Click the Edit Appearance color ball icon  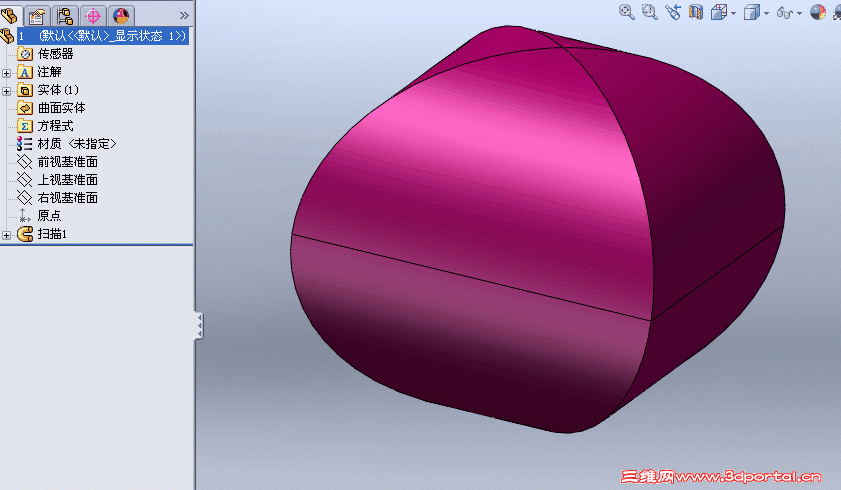click(x=818, y=12)
